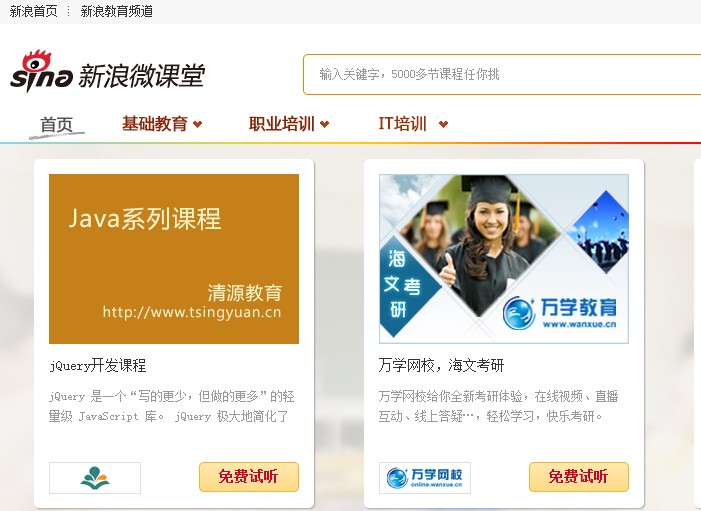Click 免费试听 button for 万学网校 course
This screenshot has width=701, height=511.
(x=578, y=477)
